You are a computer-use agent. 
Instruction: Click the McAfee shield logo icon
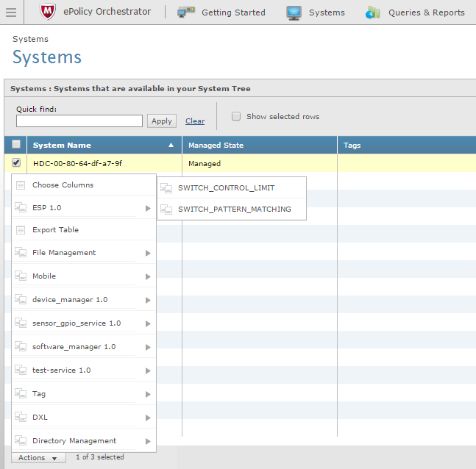point(49,12)
